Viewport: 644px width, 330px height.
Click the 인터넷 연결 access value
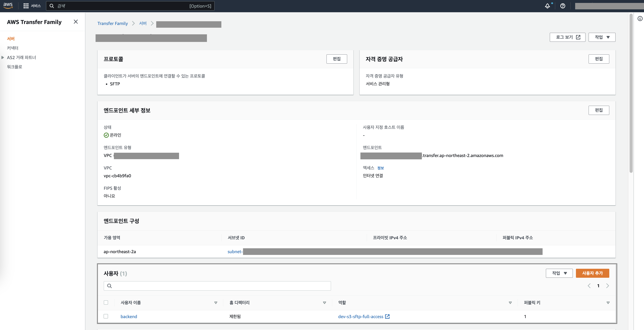pos(373,176)
